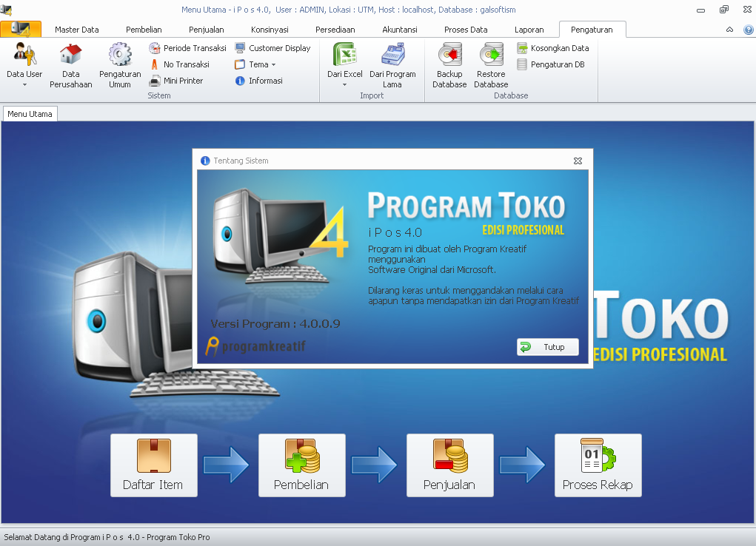
Task: Open Daftar Item from the main menu
Action: click(x=153, y=465)
